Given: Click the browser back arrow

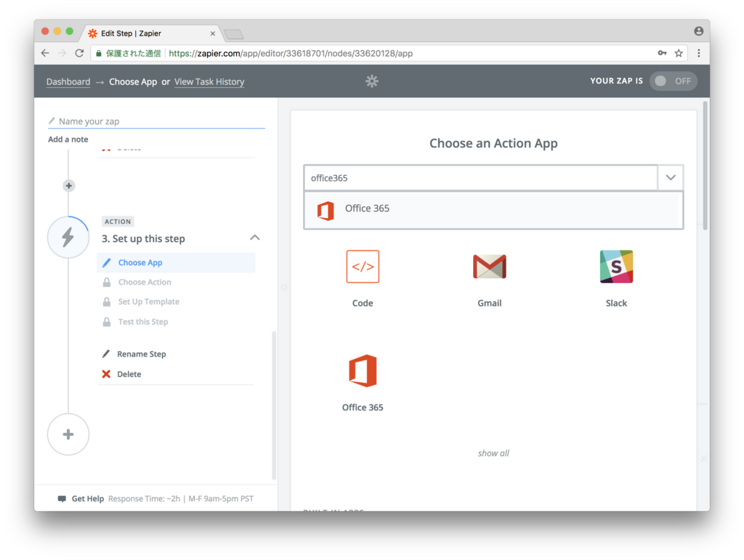Looking at the screenshot, I should coord(45,53).
